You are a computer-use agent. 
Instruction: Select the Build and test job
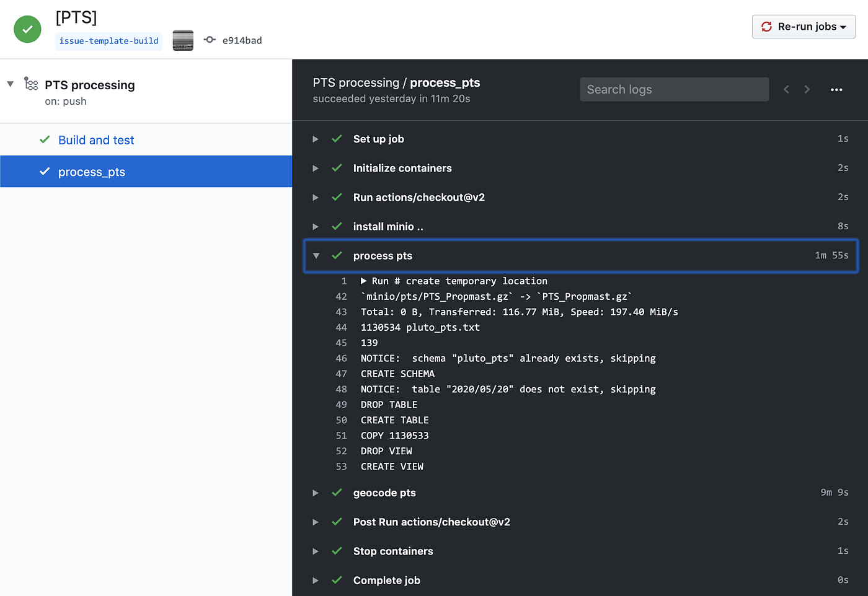(96, 139)
